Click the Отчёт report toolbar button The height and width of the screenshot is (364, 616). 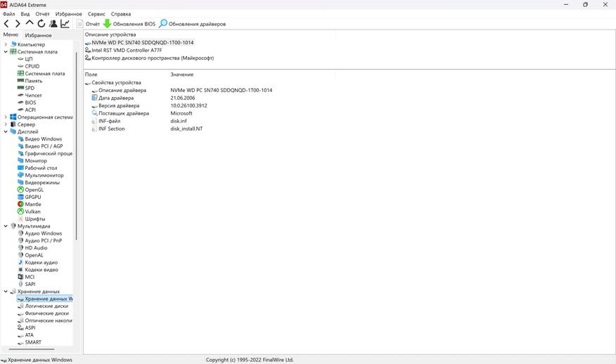click(88, 24)
